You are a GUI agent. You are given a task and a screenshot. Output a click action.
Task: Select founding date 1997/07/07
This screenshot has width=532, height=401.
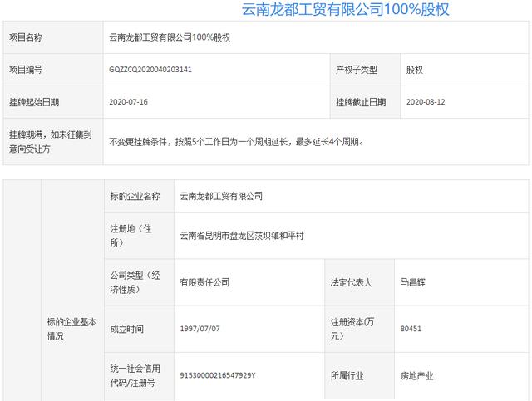point(199,329)
